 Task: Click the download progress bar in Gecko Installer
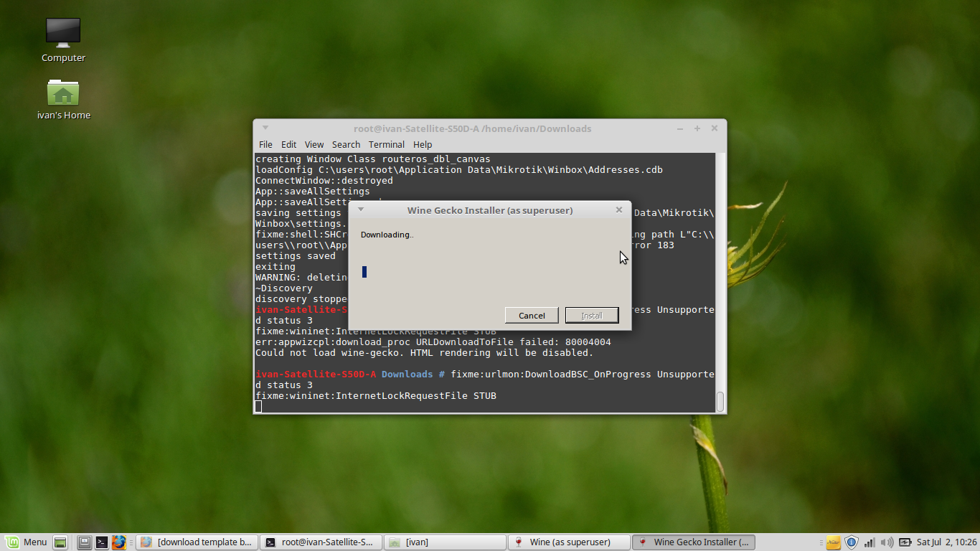point(489,272)
